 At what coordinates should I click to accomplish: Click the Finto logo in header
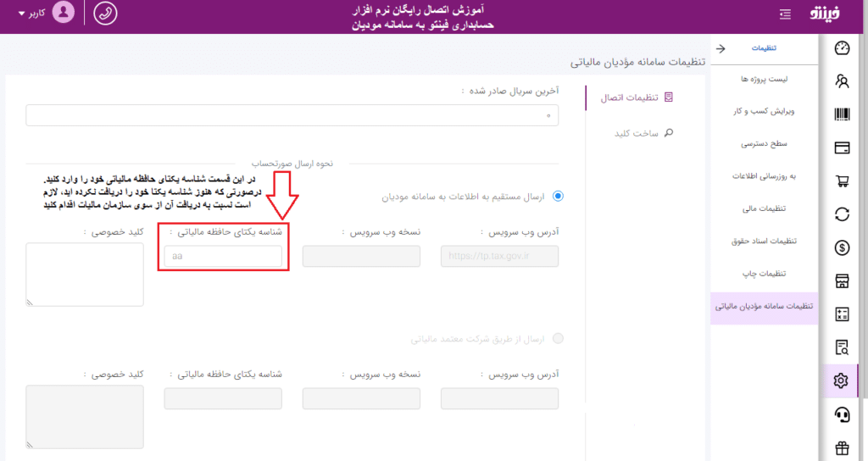pos(824,14)
